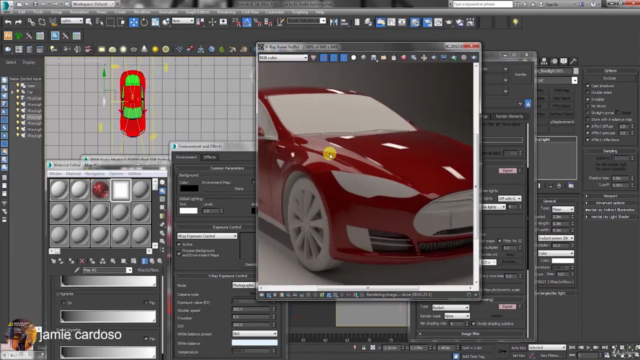Open White balance preset dropdown

[x=254, y=333]
